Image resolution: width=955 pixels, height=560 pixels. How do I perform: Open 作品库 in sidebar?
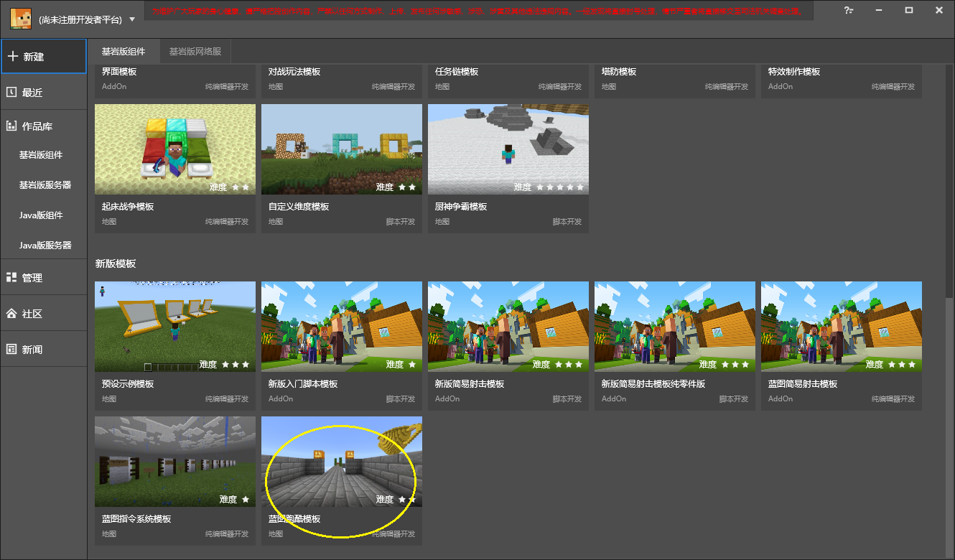(x=44, y=126)
